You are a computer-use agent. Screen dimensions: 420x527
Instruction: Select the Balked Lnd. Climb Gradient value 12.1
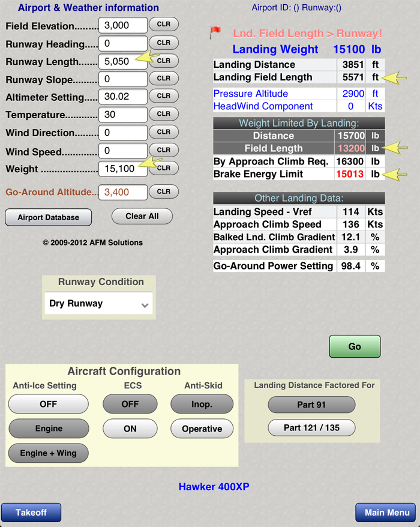coord(351,237)
